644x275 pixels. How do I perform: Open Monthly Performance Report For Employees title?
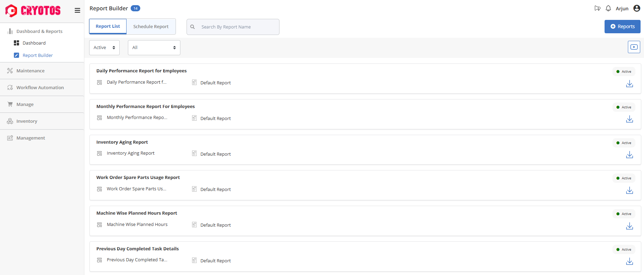(x=145, y=106)
